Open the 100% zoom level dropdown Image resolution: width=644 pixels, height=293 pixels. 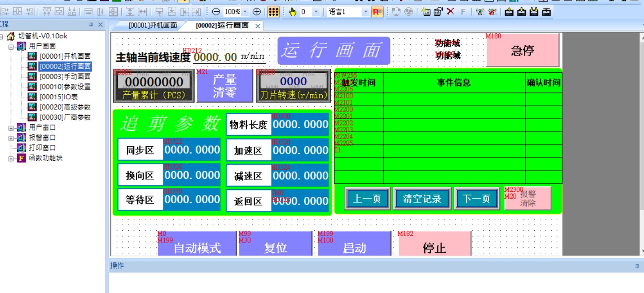246,12
